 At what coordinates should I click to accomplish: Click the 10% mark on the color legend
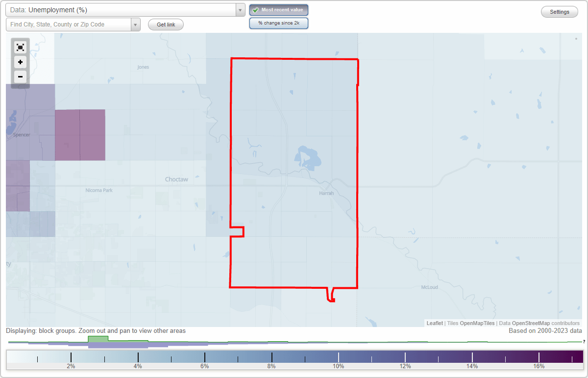click(x=338, y=358)
